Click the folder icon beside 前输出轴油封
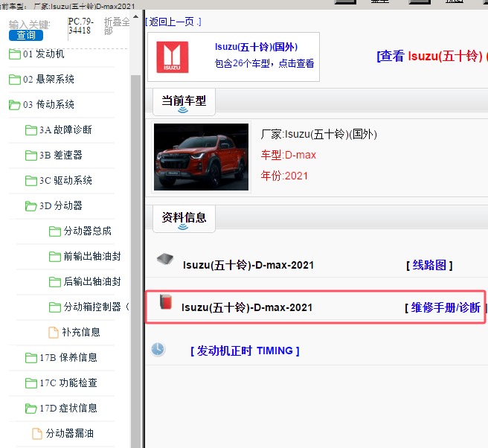Screen dimensions: 488x448 pos(55,257)
